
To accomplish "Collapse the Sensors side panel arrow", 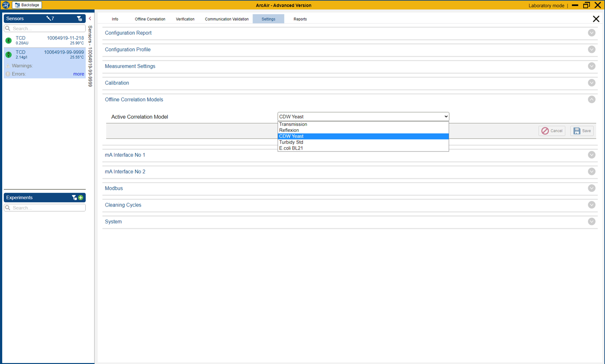I will [x=90, y=18].
